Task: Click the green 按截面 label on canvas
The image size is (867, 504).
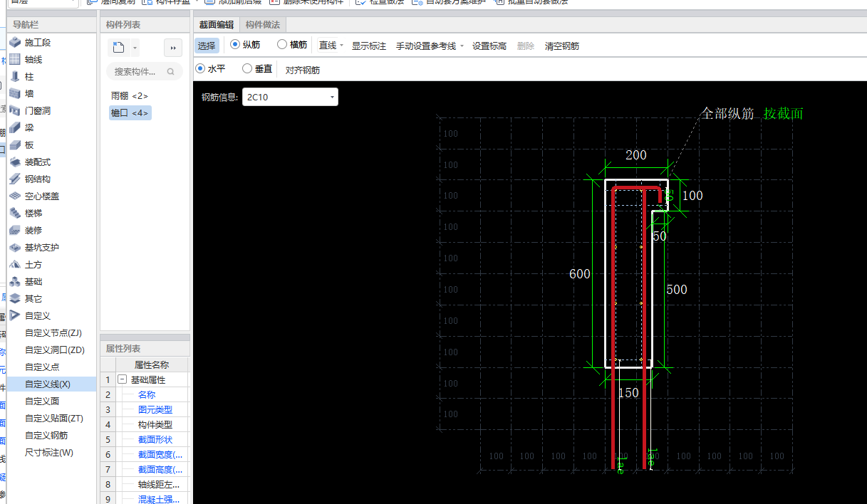Action: [x=784, y=113]
